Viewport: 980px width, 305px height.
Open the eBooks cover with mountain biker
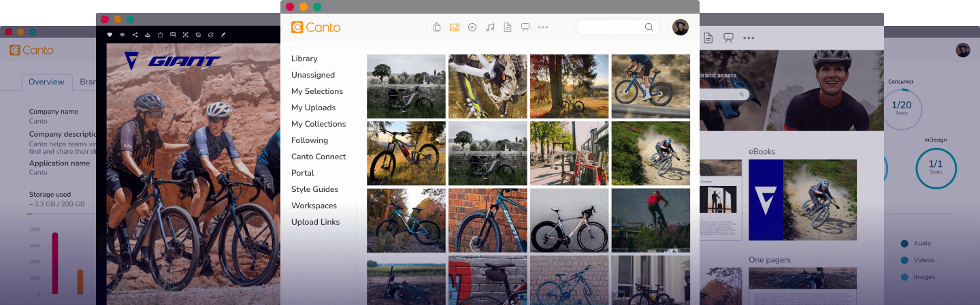click(x=802, y=200)
